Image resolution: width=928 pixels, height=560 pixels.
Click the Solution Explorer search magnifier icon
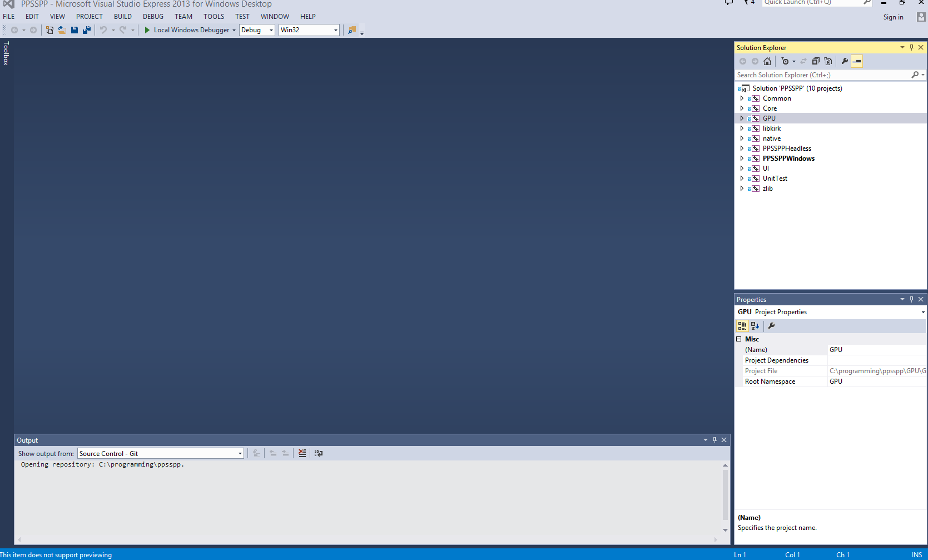[915, 75]
